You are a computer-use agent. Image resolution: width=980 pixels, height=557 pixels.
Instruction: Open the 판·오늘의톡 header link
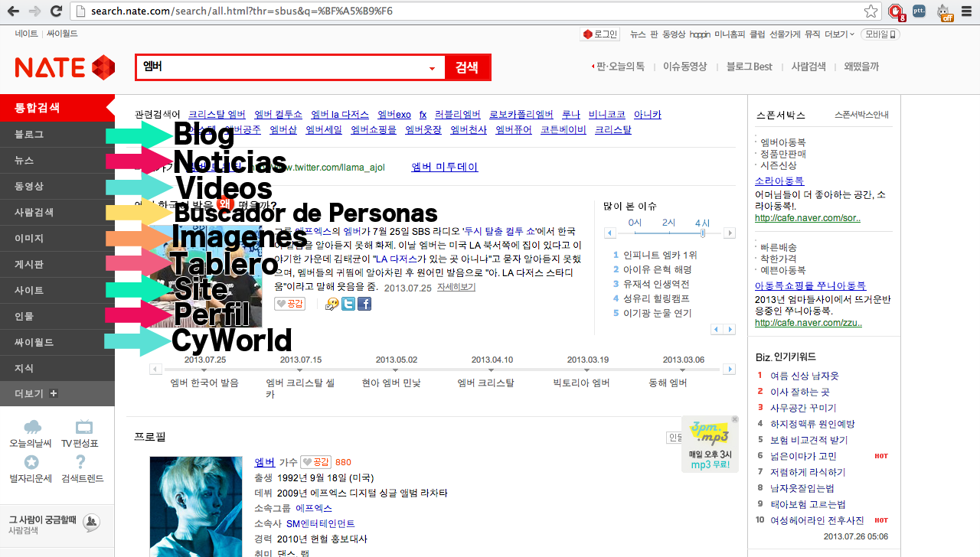[619, 67]
